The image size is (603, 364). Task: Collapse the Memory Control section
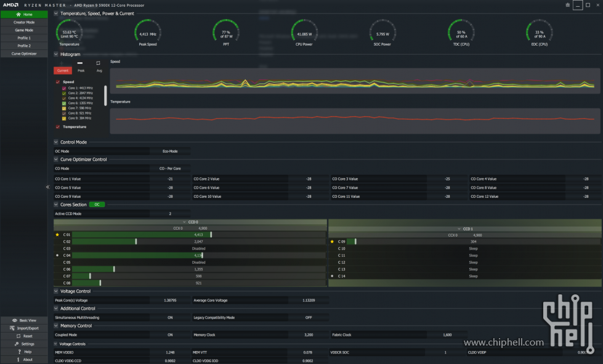56,326
